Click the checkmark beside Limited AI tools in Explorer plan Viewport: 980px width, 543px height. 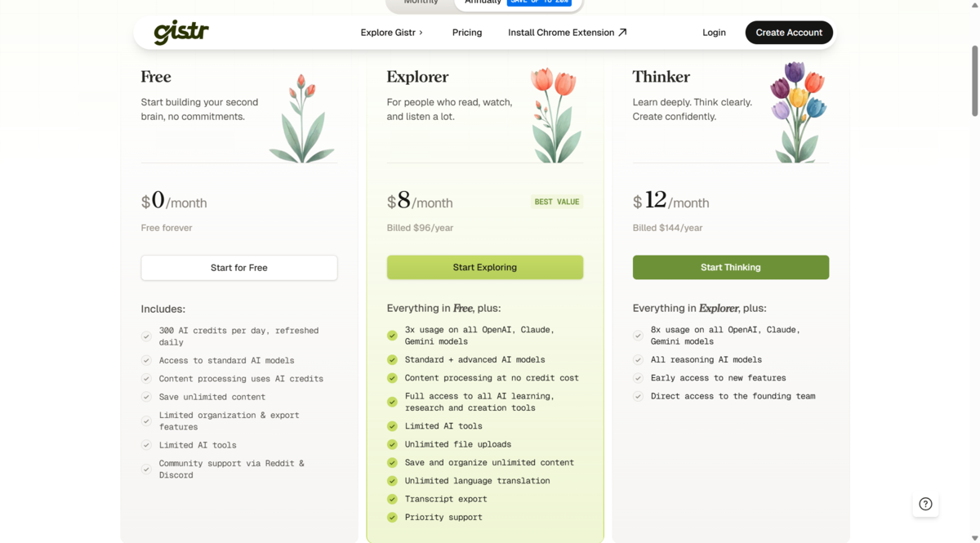click(x=392, y=426)
